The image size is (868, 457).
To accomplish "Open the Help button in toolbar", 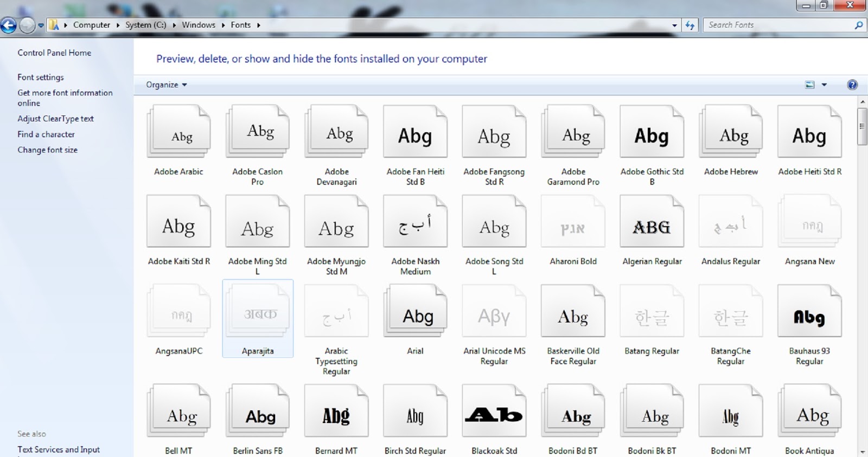I will 852,85.
